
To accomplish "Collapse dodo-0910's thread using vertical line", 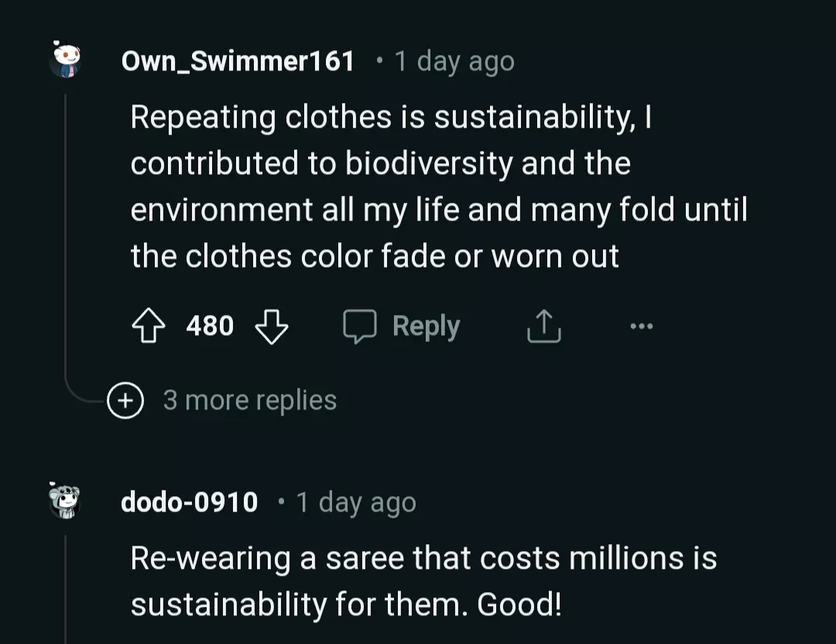I will tap(66, 588).
